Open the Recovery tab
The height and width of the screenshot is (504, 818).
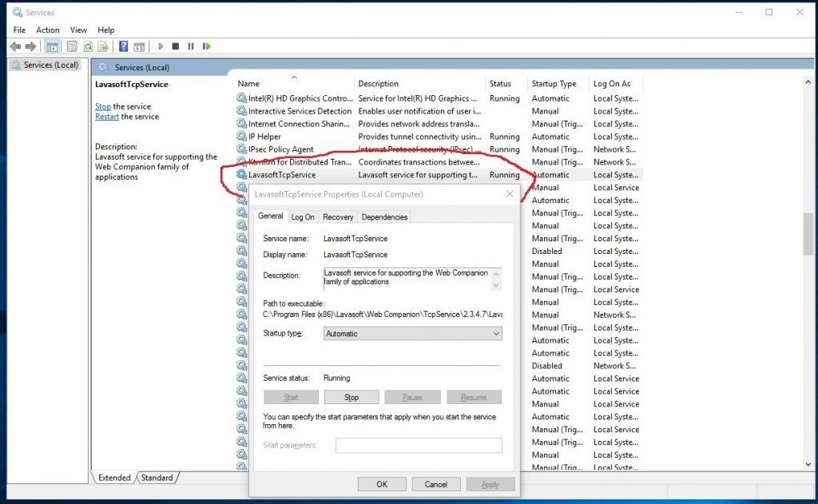(338, 216)
